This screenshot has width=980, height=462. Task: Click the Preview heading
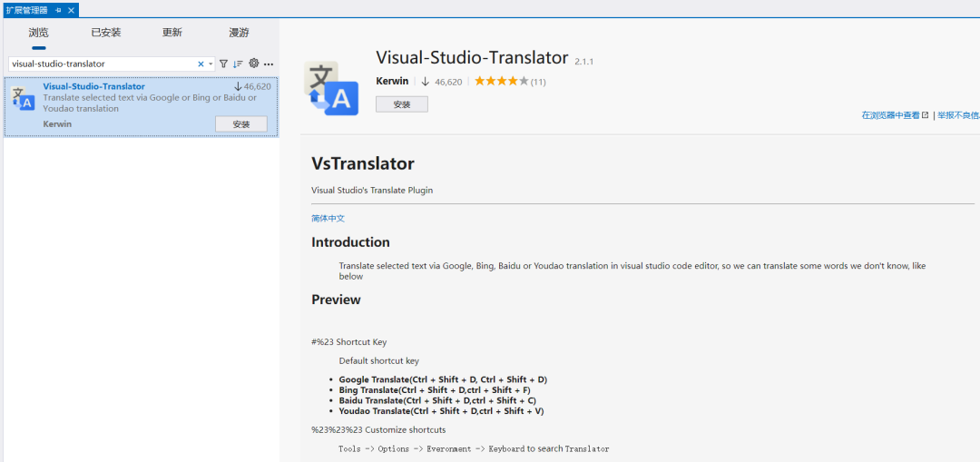coord(337,300)
